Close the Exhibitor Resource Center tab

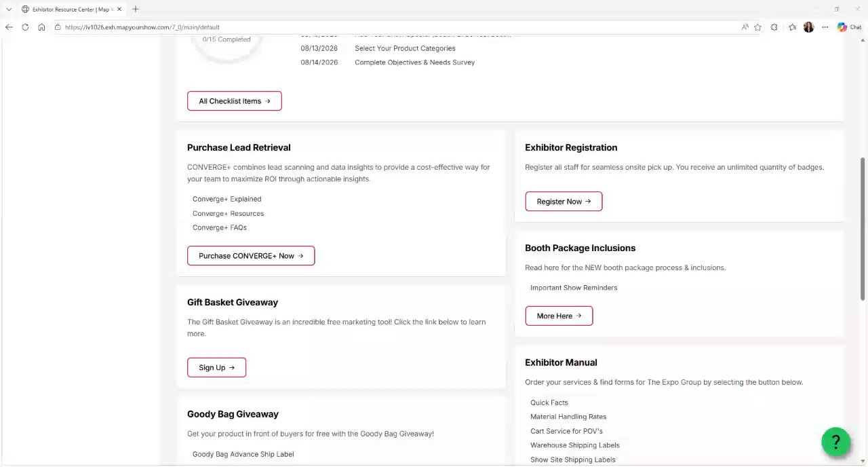pyautogui.click(x=119, y=9)
